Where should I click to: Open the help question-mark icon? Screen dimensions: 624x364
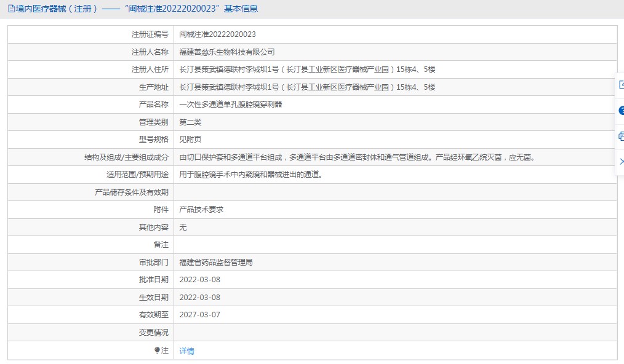click(x=622, y=110)
